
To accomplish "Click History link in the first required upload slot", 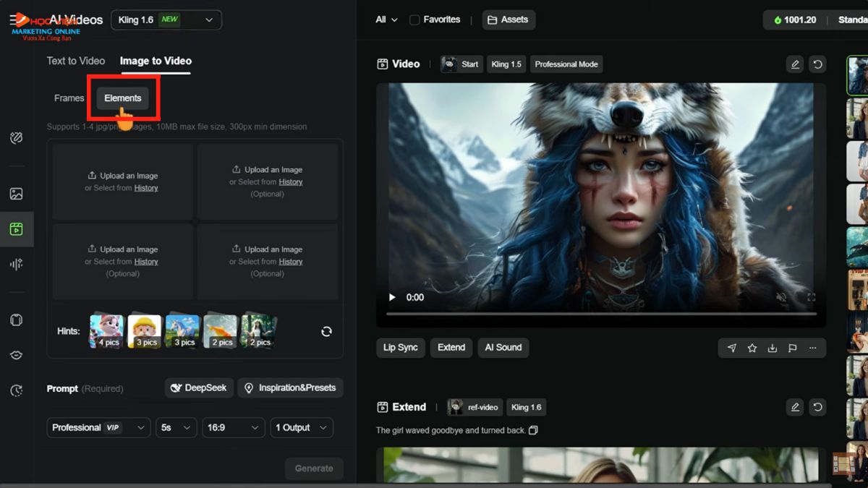I will pos(146,188).
